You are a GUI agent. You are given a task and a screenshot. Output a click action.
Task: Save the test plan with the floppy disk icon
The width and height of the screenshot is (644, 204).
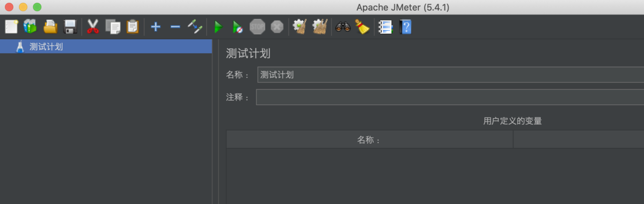click(x=70, y=26)
